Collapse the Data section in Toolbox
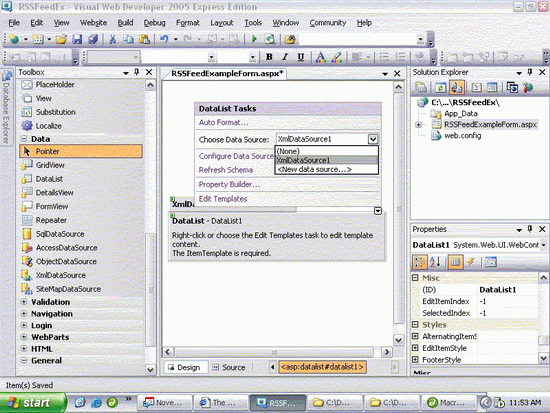The width and height of the screenshot is (550, 413). coord(24,139)
